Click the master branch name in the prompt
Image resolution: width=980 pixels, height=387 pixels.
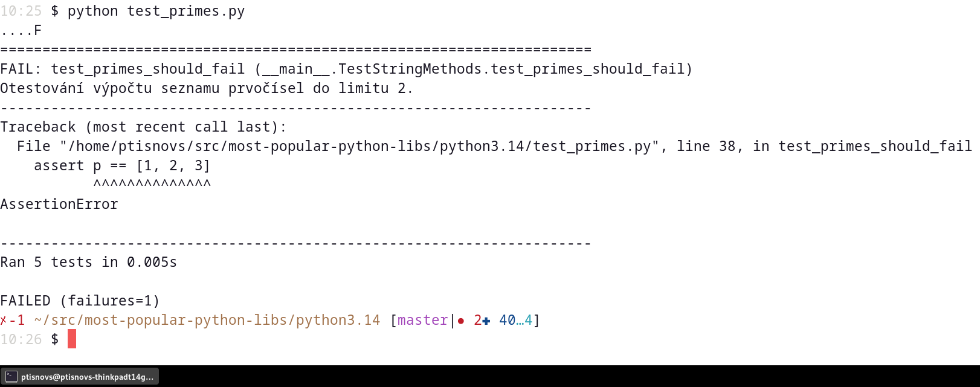point(422,321)
